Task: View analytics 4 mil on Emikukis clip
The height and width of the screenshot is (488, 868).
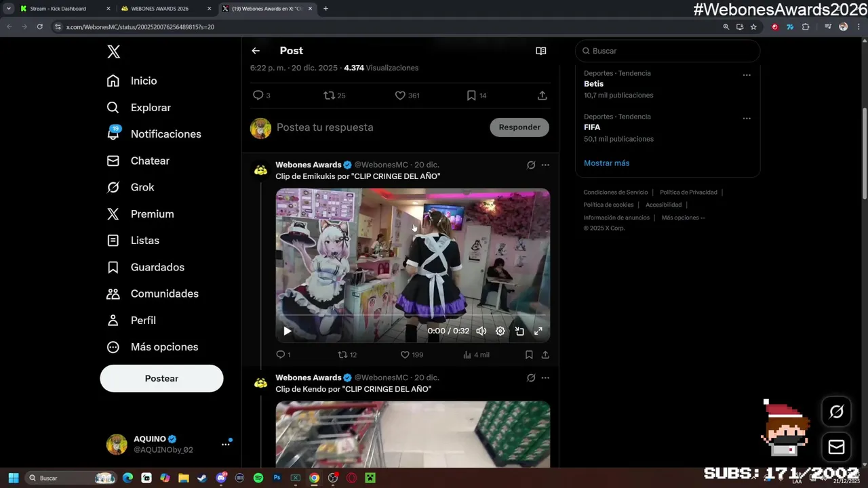Action: click(x=476, y=354)
